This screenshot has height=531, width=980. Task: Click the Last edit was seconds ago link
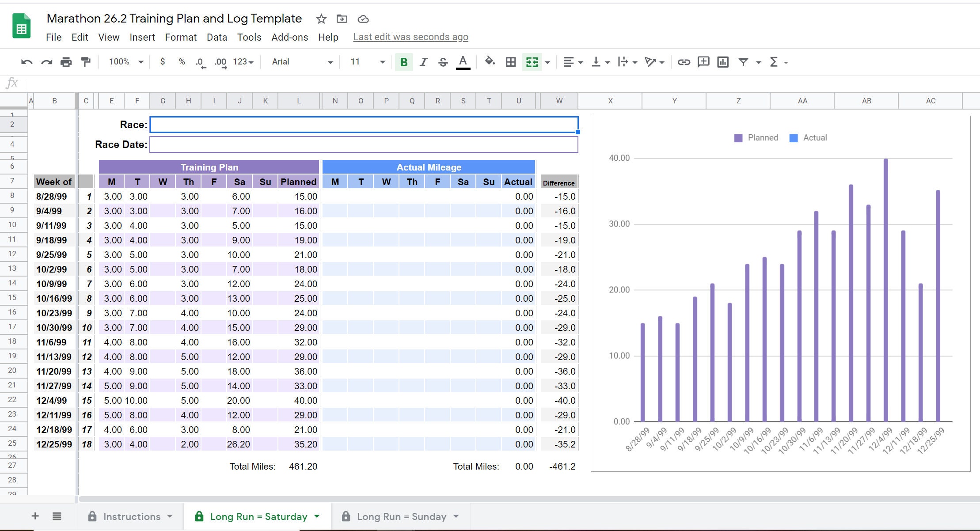(410, 37)
